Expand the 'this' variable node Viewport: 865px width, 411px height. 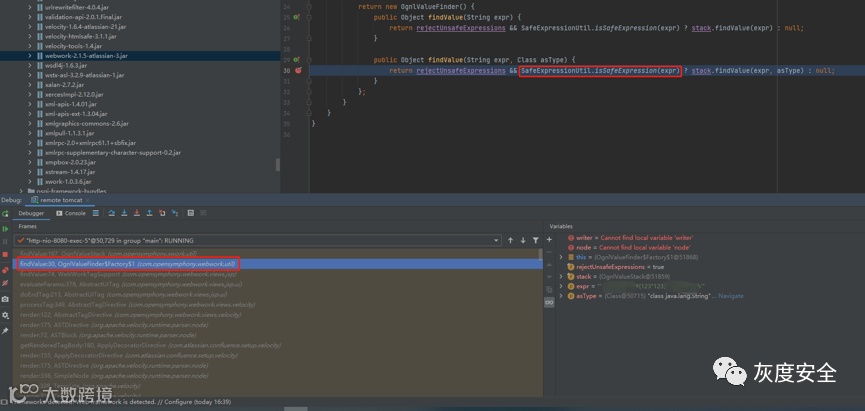[562, 258]
